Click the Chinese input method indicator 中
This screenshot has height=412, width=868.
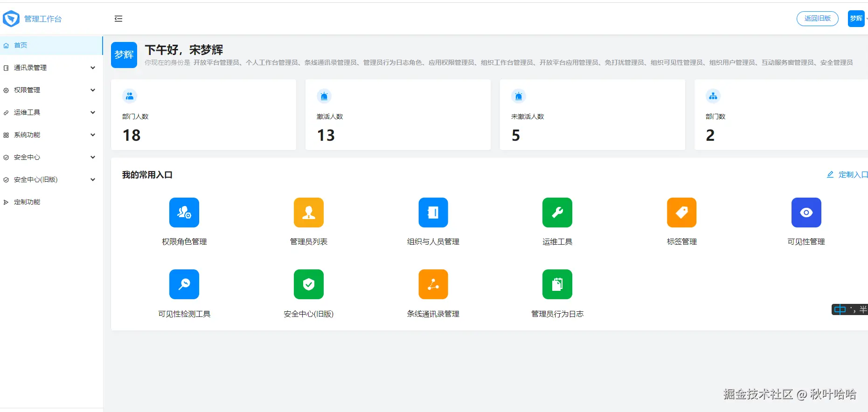[840, 309]
